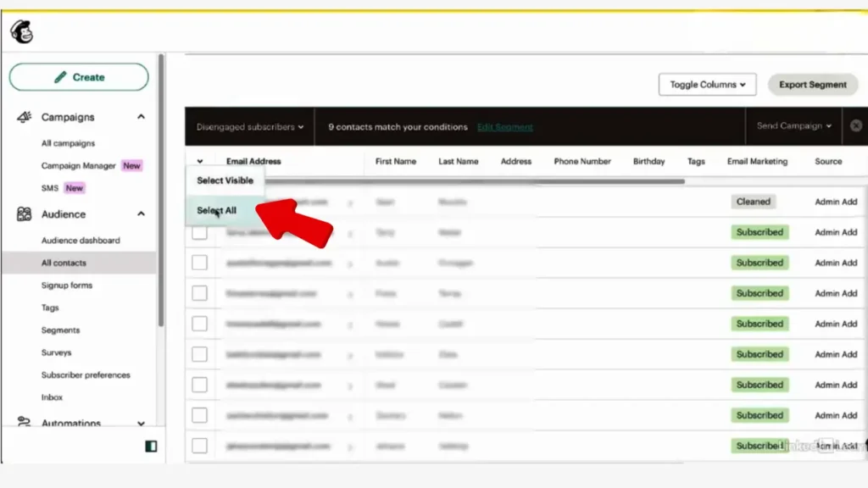The height and width of the screenshot is (488, 868).
Task: Click the Campaigns megaphone icon
Action: pos(25,117)
